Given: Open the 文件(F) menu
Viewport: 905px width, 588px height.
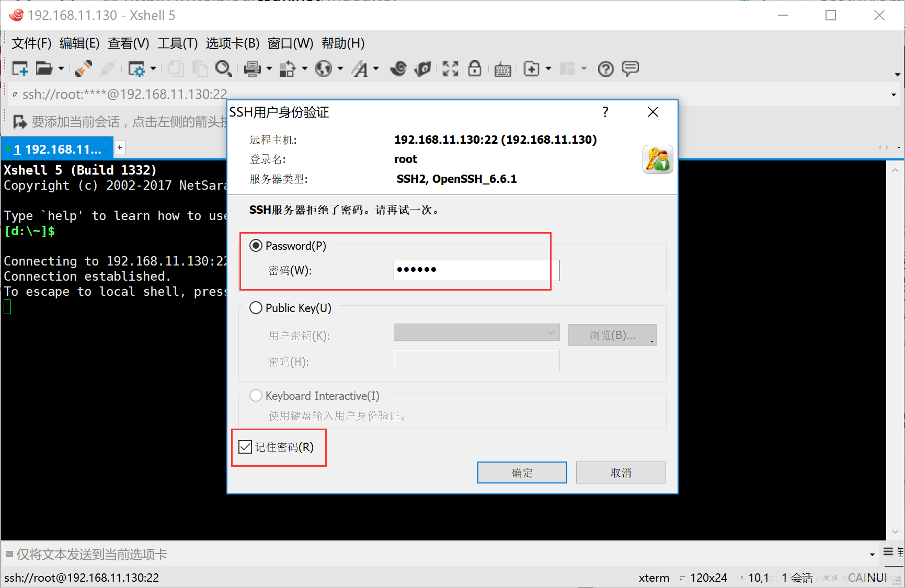Looking at the screenshot, I should pos(31,43).
